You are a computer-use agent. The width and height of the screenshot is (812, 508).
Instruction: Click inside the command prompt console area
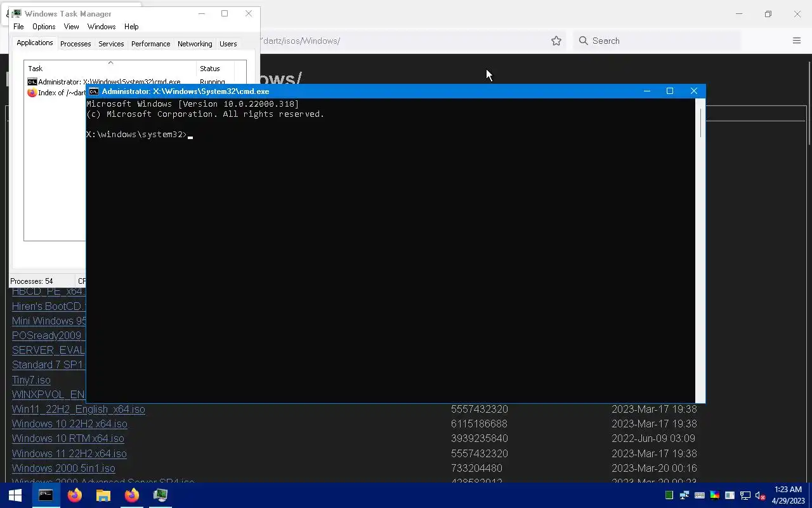pyautogui.click(x=391, y=250)
